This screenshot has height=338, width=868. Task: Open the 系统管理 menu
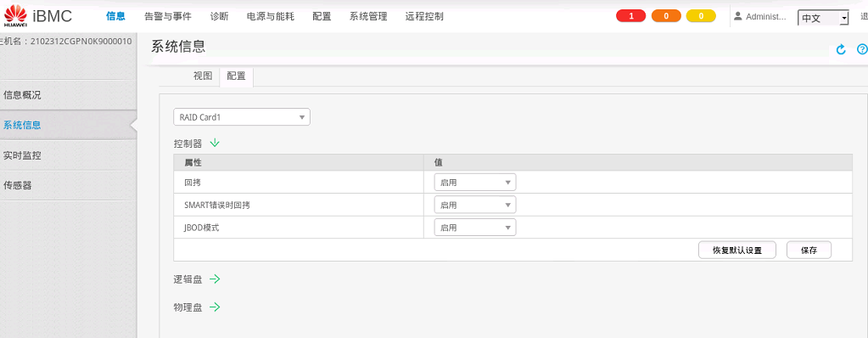tap(368, 16)
